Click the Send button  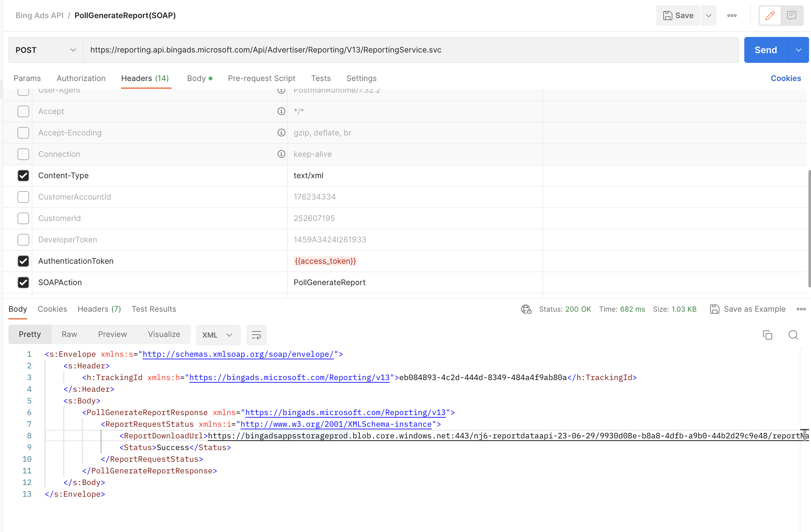click(x=765, y=50)
